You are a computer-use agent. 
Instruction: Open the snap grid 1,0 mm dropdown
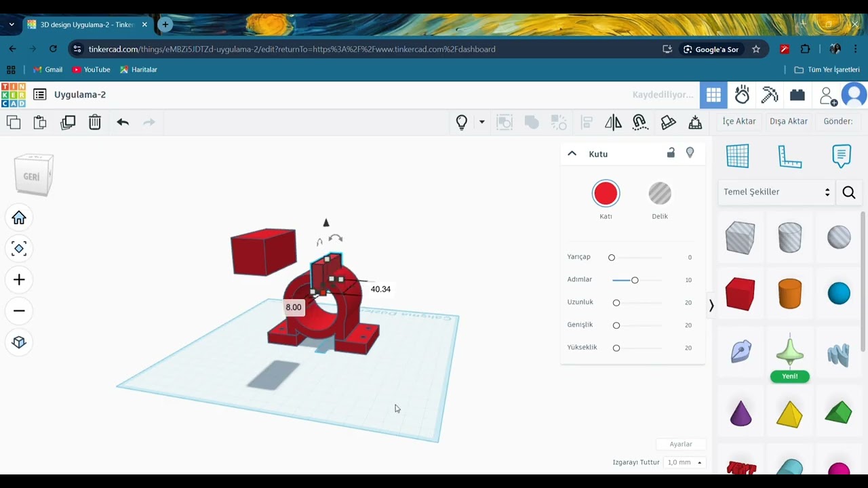point(684,462)
